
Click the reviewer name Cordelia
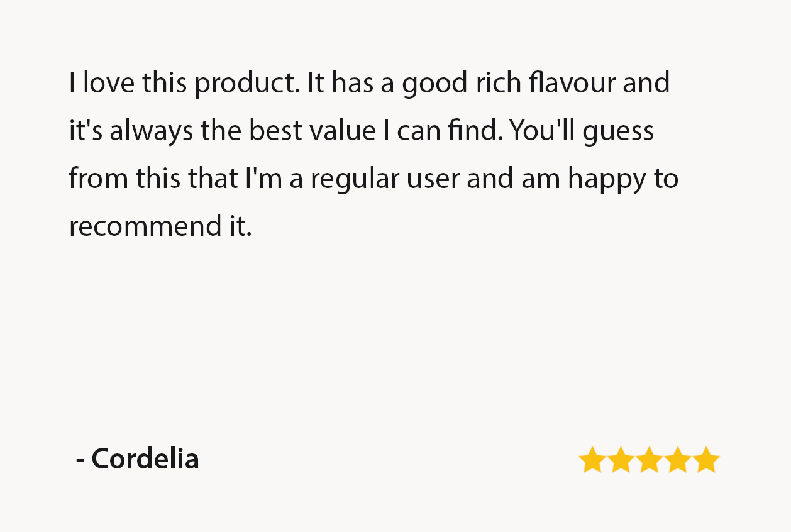click(145, 458)
